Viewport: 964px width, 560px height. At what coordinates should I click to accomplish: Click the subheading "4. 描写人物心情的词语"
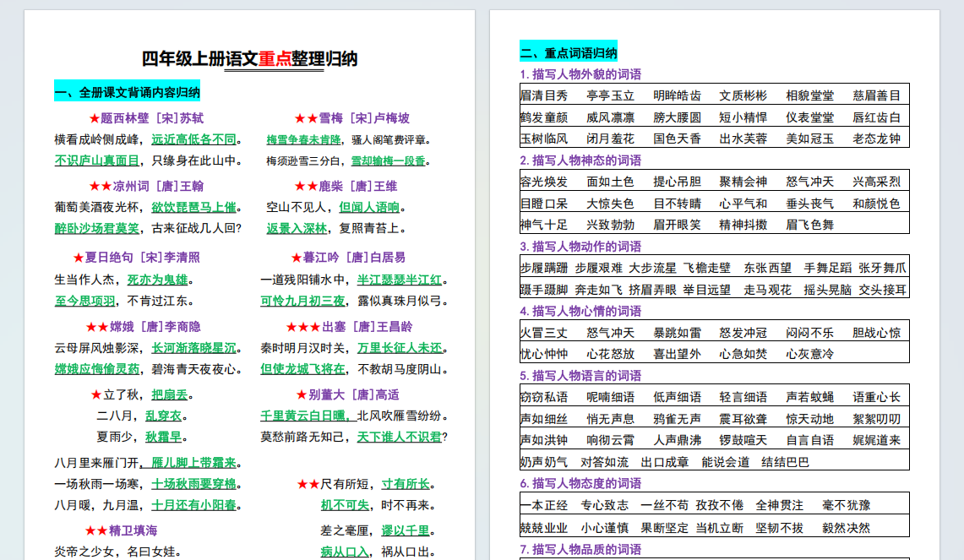click(581, 311)
